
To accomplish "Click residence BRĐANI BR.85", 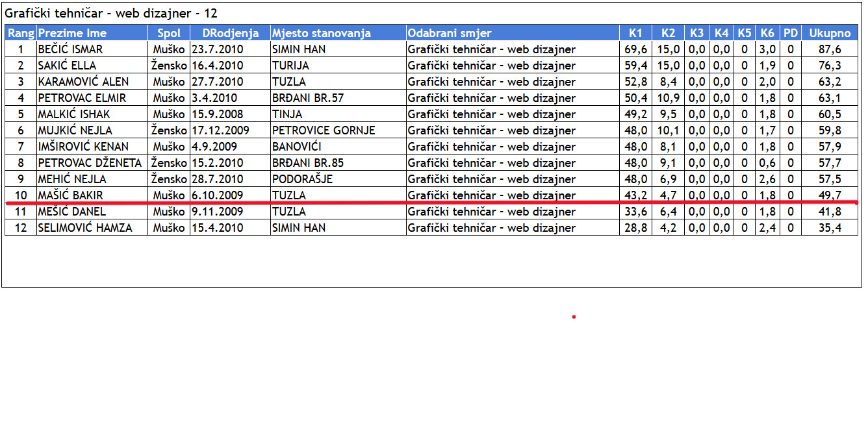I will click(308, 163).
